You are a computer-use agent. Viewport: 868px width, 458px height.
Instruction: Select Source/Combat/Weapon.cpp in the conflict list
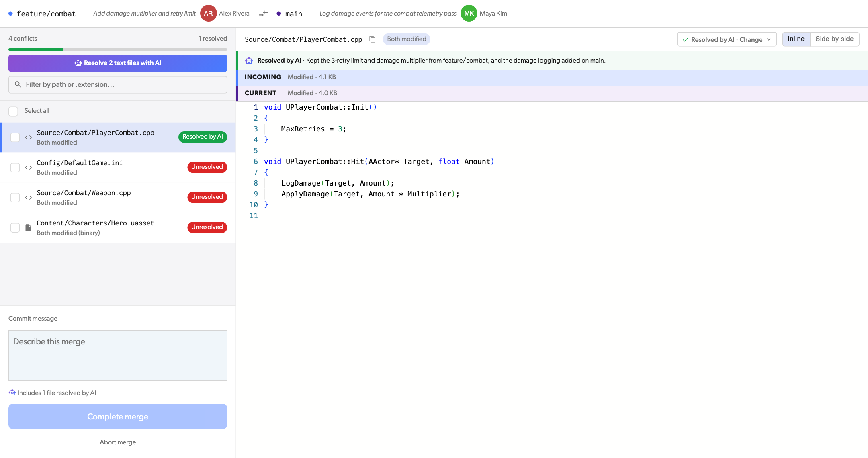118,198
